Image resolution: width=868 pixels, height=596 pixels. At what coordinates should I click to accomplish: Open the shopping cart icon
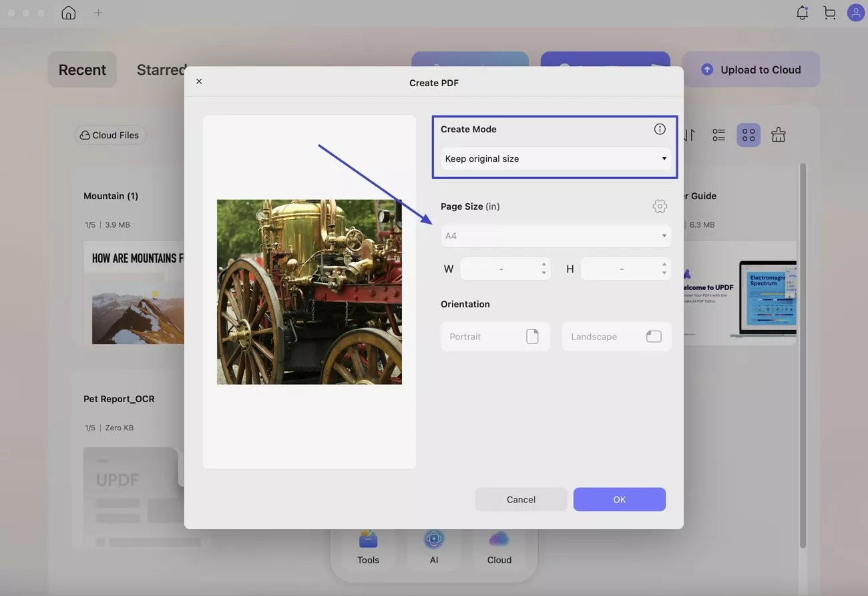(x=829, y=13)
